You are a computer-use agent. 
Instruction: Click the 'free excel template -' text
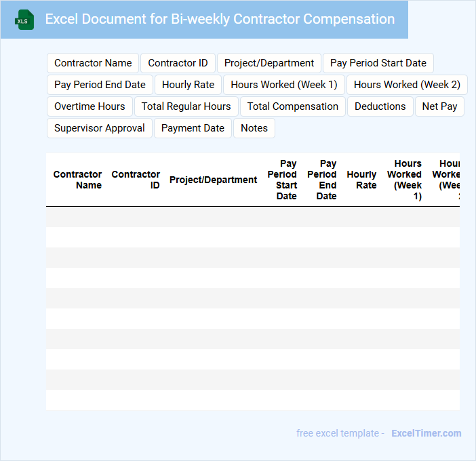[x=340, y=433]
